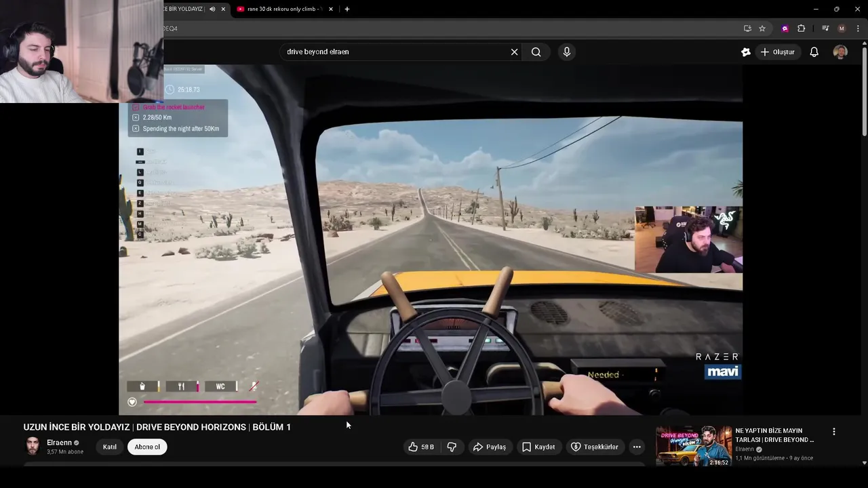Open options menu of the recommended video

(x=834, y=431)
